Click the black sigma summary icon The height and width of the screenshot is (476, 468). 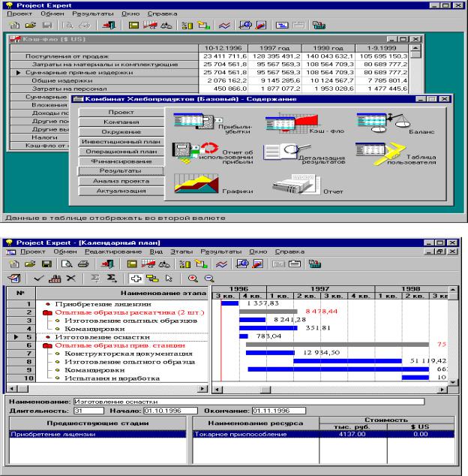coord(112,278)
